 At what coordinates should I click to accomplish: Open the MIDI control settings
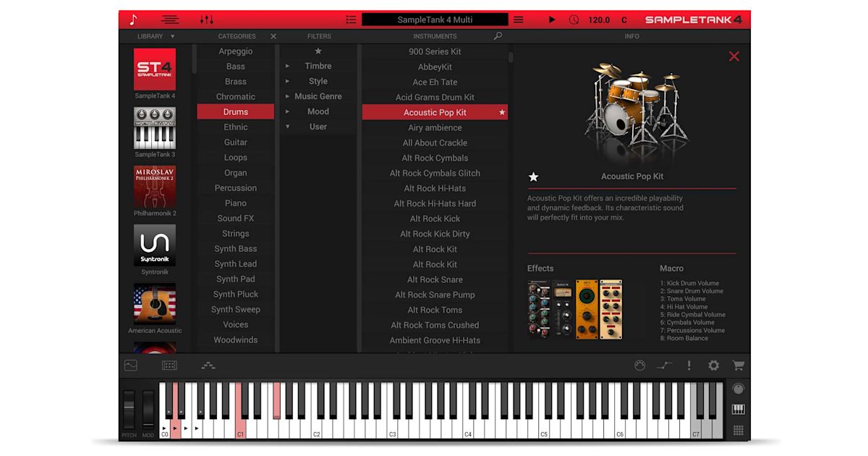click(640, 365)
